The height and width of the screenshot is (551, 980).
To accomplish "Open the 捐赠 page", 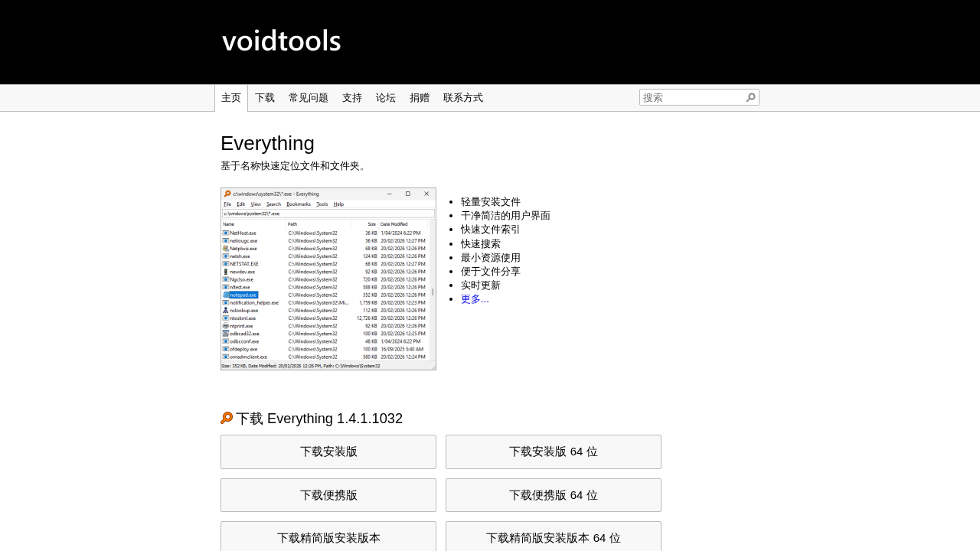I will 420,98.
